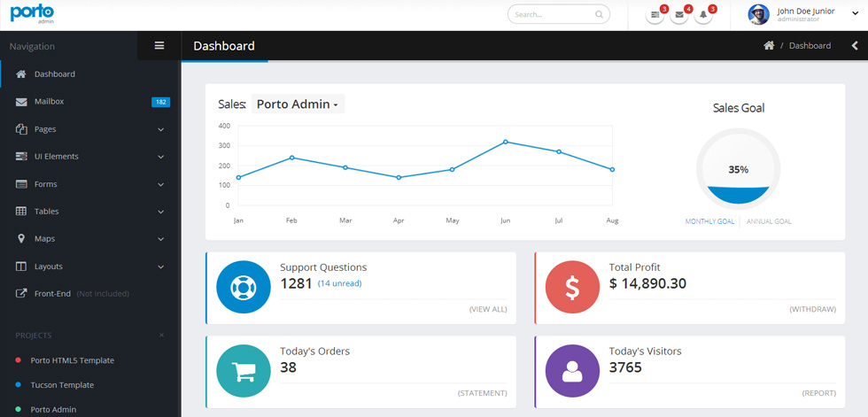Screen dimensions: 868x417
Task: Click the Today's Visitors user icon
Action: pyautogui.click(x=572, y=371)
